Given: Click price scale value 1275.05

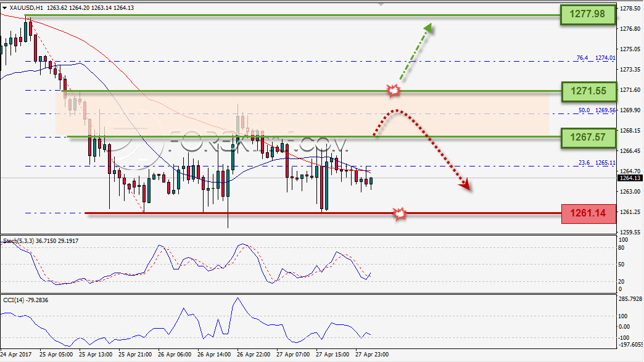Looking at the screenshot, I should [x=630, y=49].
